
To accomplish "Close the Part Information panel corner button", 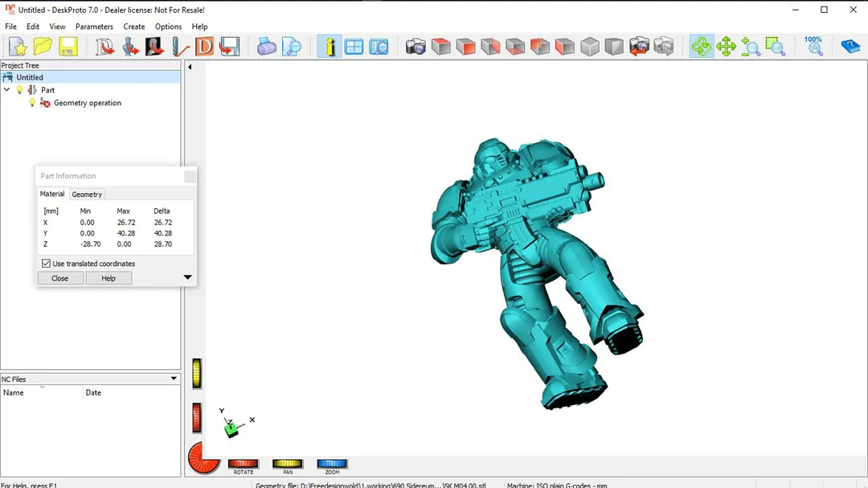I will point(190,177).
